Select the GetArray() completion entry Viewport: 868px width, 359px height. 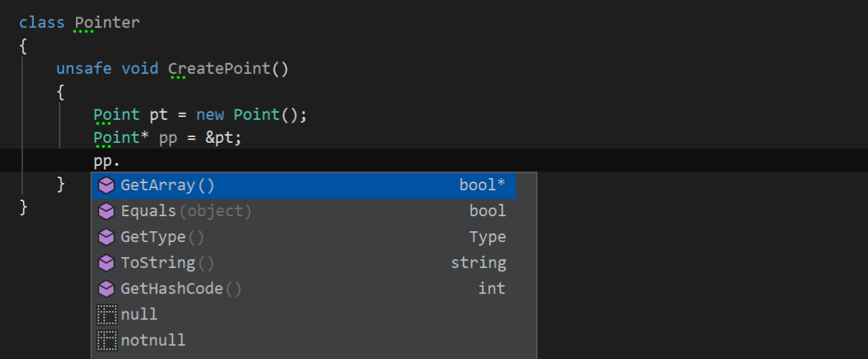coord(167,186)
